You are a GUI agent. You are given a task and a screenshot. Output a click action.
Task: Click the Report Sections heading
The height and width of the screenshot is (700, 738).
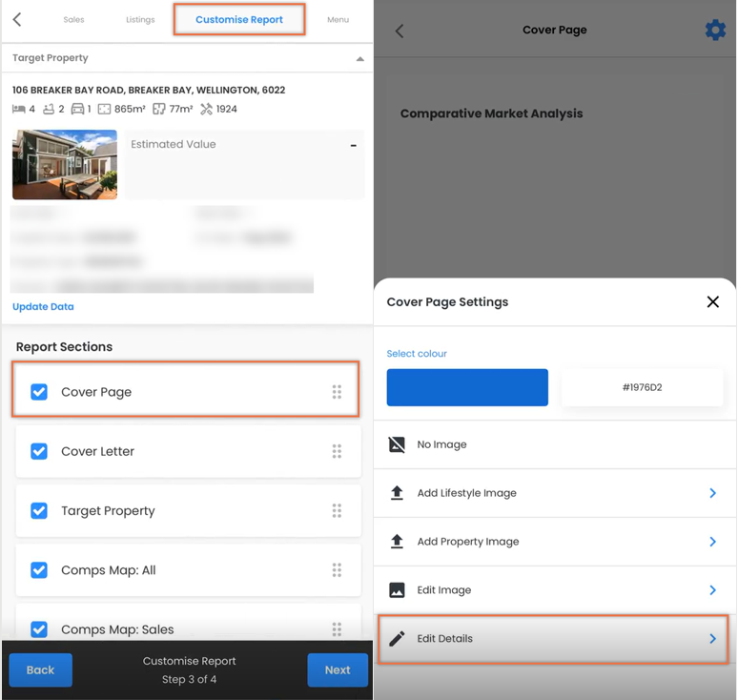[x=64, y=347]
